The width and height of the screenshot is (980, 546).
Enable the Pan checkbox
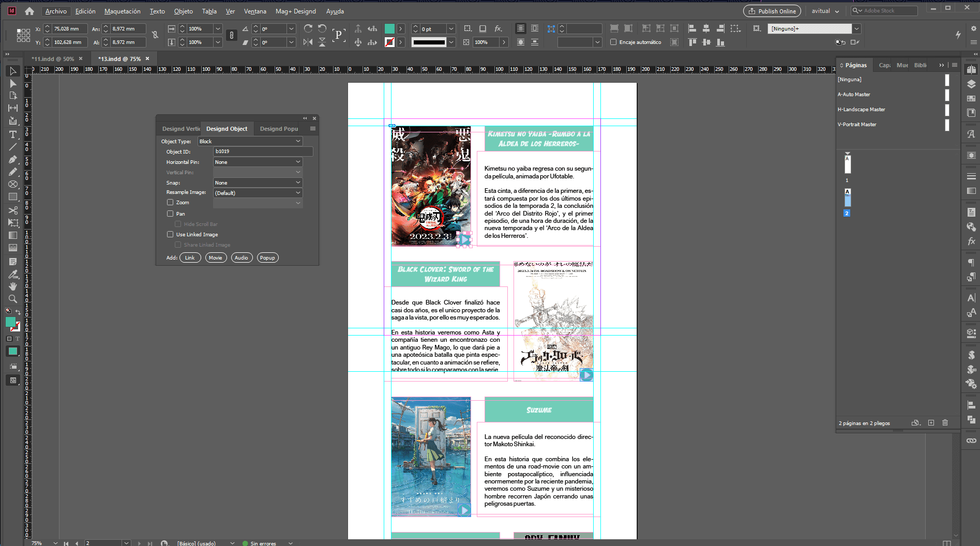click(x=170, y=214)
